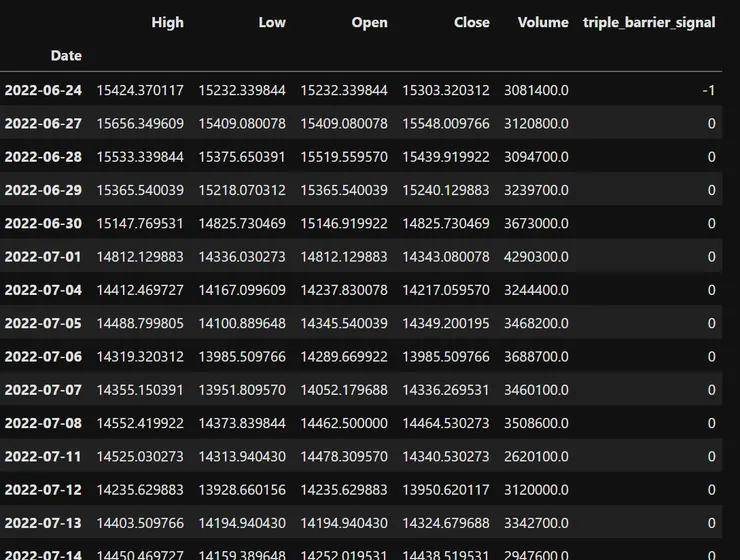Click the Volume value 3081400.0
This screenshot has width=740, height=560.
(x=536, y=90)
